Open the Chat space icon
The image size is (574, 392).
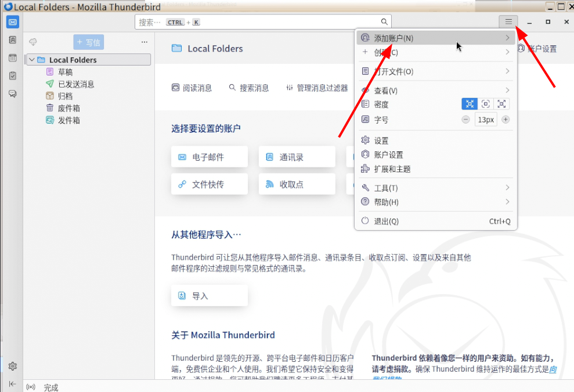[12, 94]
